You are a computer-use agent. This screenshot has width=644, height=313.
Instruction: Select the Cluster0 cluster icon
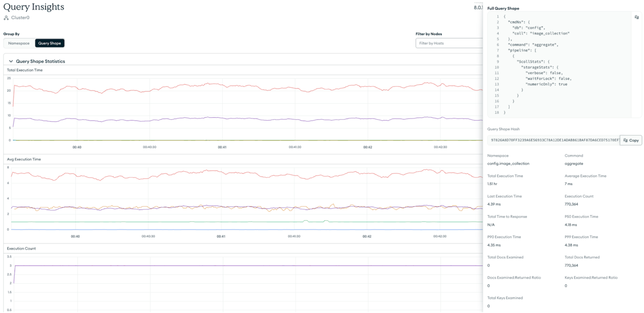(x=6, y=18)
